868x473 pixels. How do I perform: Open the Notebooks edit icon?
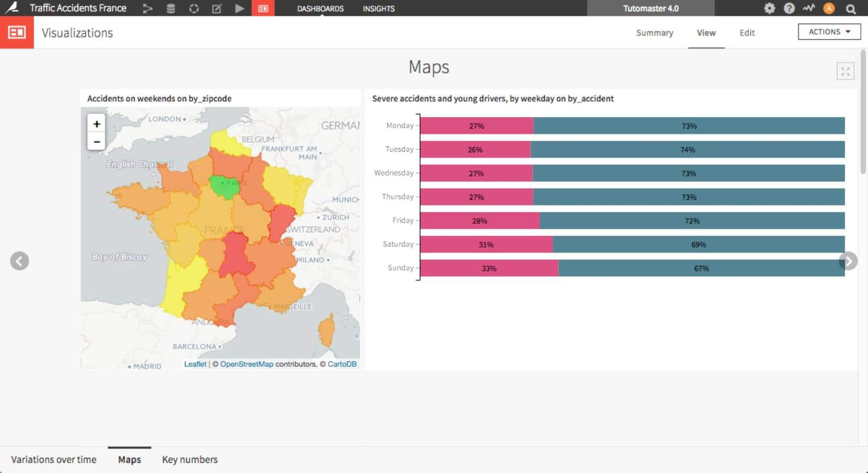click(x=217, y=8)
